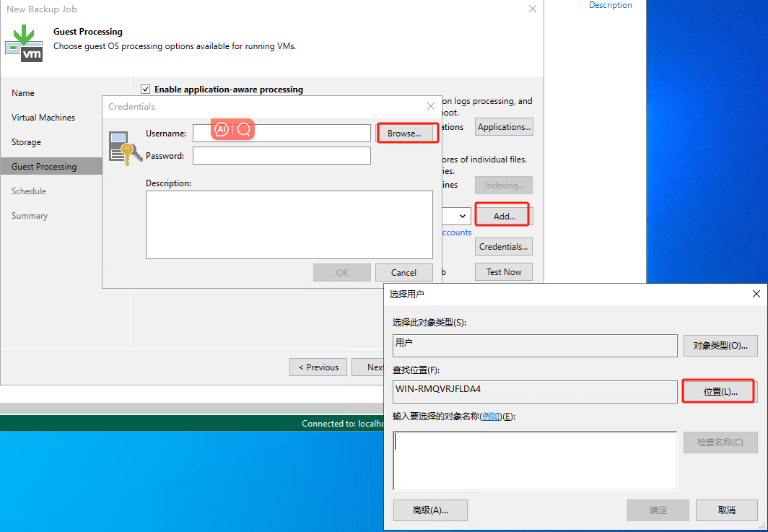Open the Applications settings
The image size is (768, 532).
(x=503, y=126)
